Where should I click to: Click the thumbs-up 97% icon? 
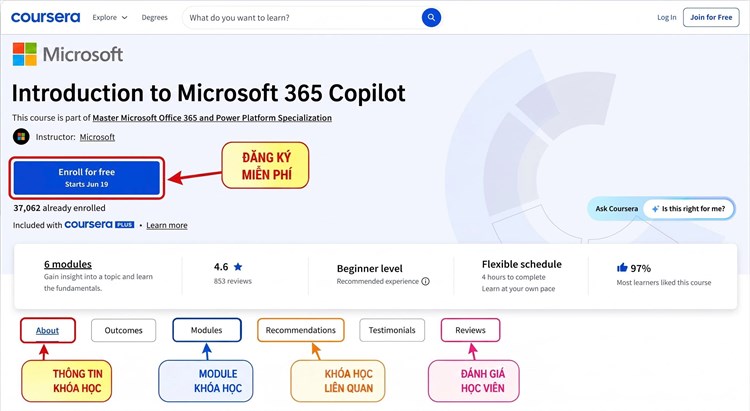coord(622,268)
